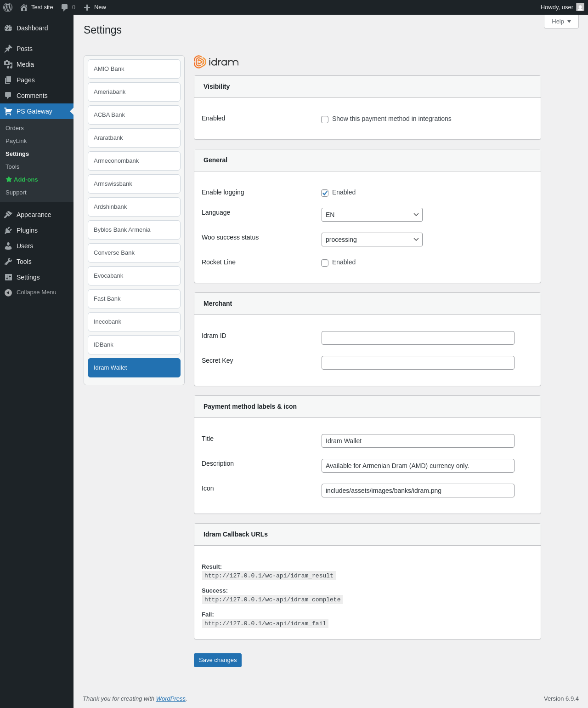Click the Plugins plug icon
This screenshot has height=708, width=588.
point(8,230)
